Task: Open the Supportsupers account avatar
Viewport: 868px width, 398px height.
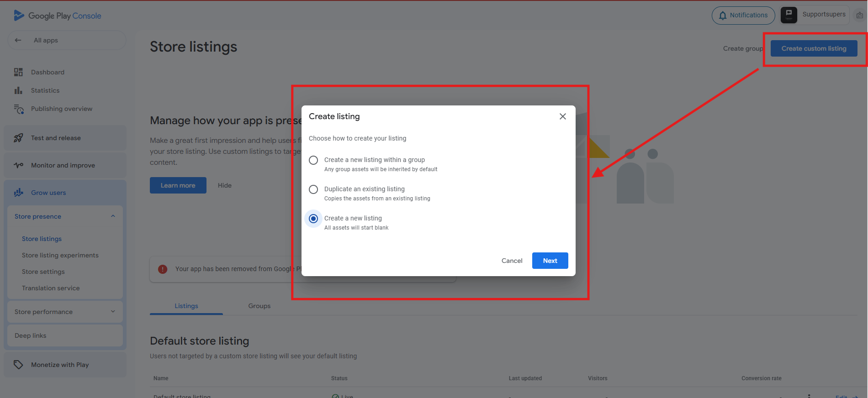Action: coord(789,15)
